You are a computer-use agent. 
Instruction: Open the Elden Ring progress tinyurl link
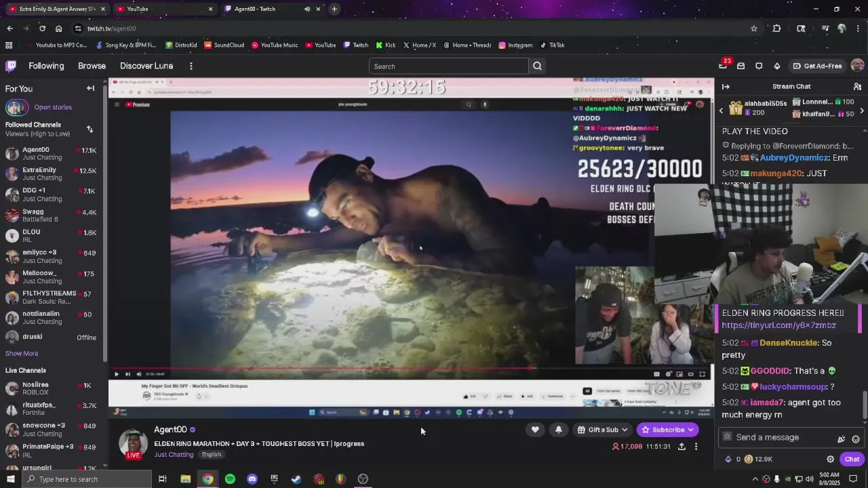778,325
